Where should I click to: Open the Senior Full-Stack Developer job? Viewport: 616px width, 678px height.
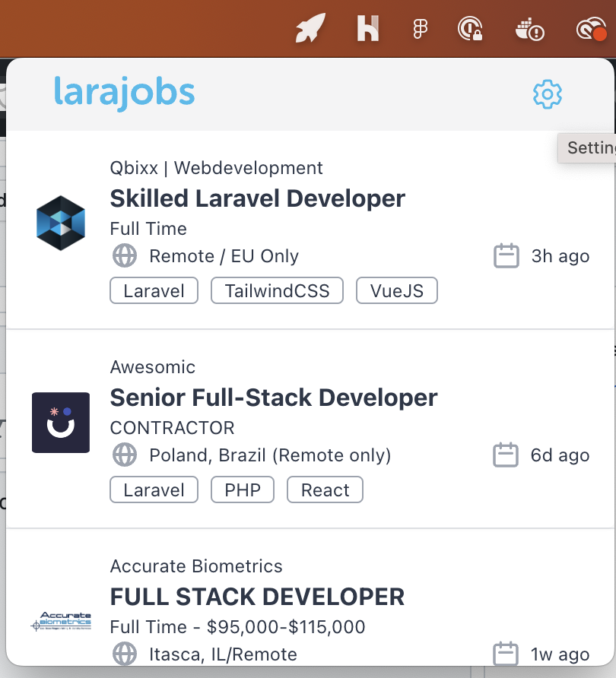pyautogui.click(x=274, y=398)
